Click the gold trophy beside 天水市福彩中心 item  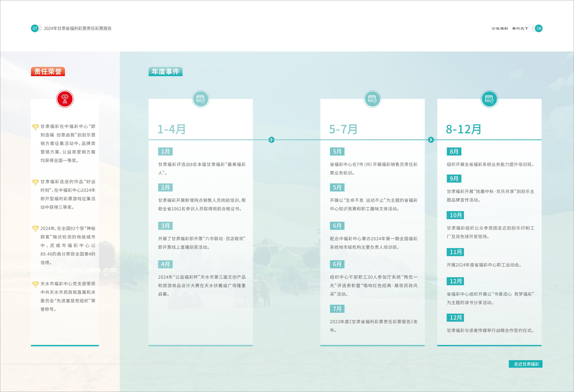(x=36, y=284)
